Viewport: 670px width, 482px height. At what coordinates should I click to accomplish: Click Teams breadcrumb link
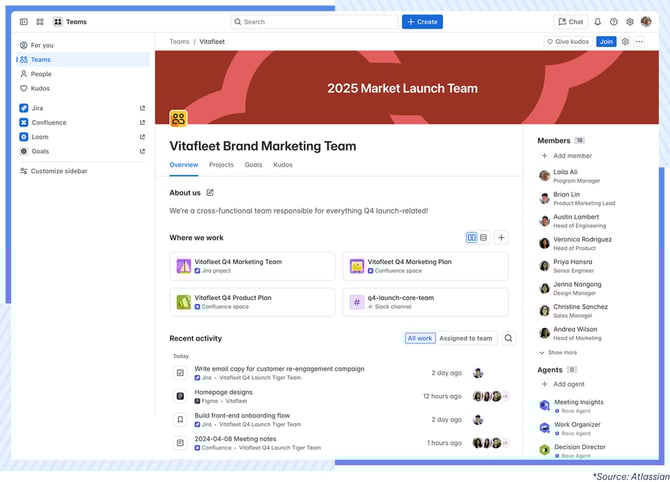[179, 42]
